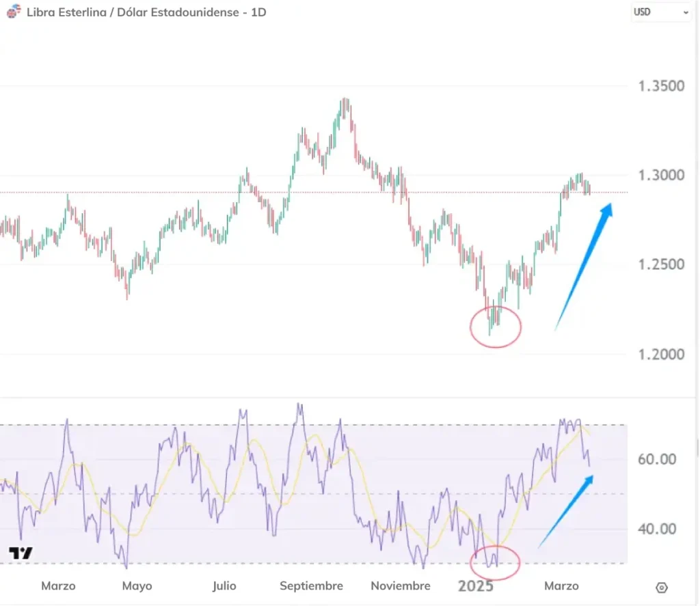Click the 60.00 RSI axis label
700x606 pixels.
tap(657, 458)
